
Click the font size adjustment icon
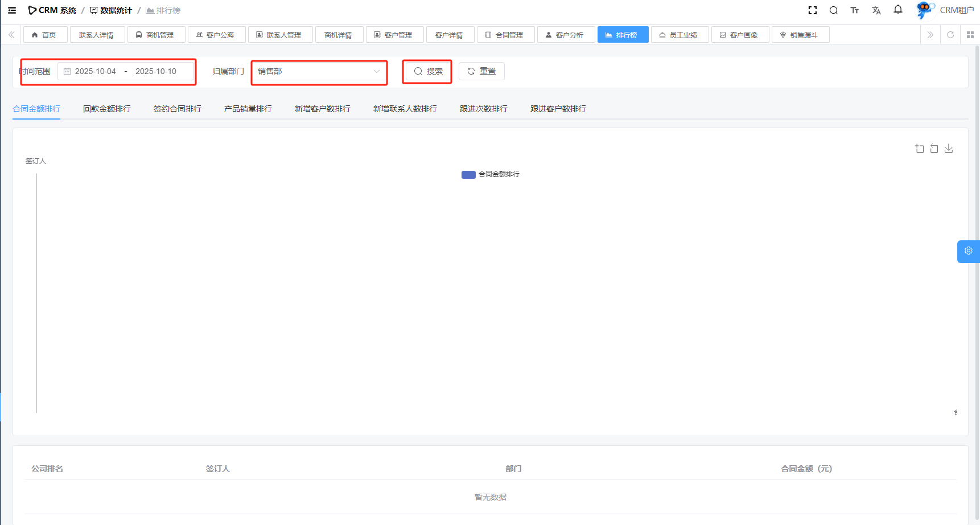pos(854,10)
